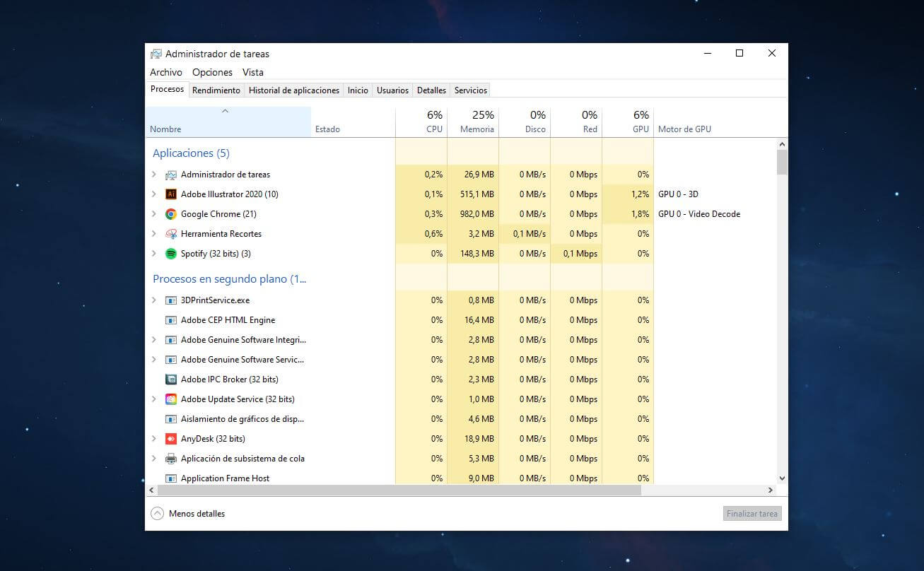Click the Administrador de tareas row icon
The width and height of the screenshot is (924, 571).
[x=171, y=175]
